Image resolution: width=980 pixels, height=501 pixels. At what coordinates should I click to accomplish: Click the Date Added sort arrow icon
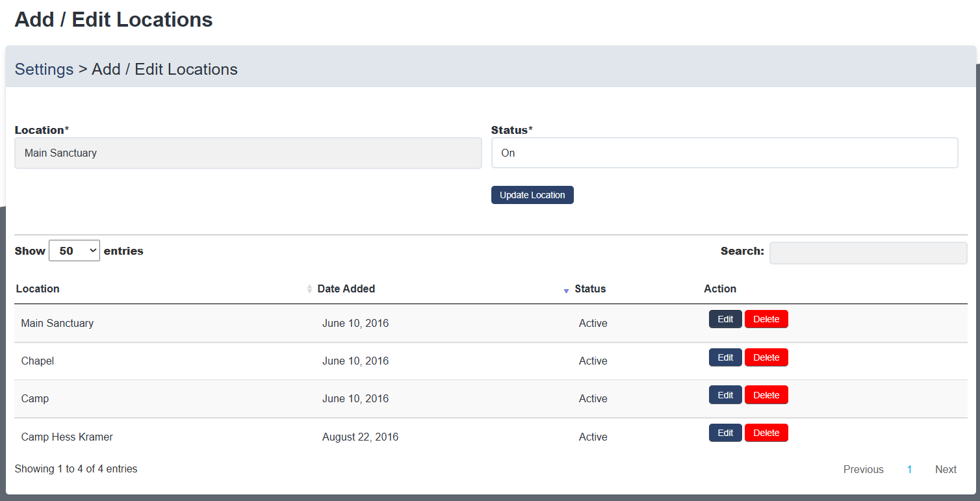[566, 290]
